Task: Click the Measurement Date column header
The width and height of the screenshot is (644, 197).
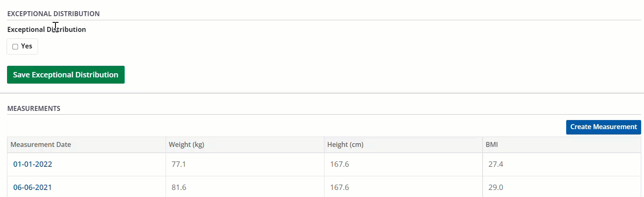Action: [x=41, y=145]
